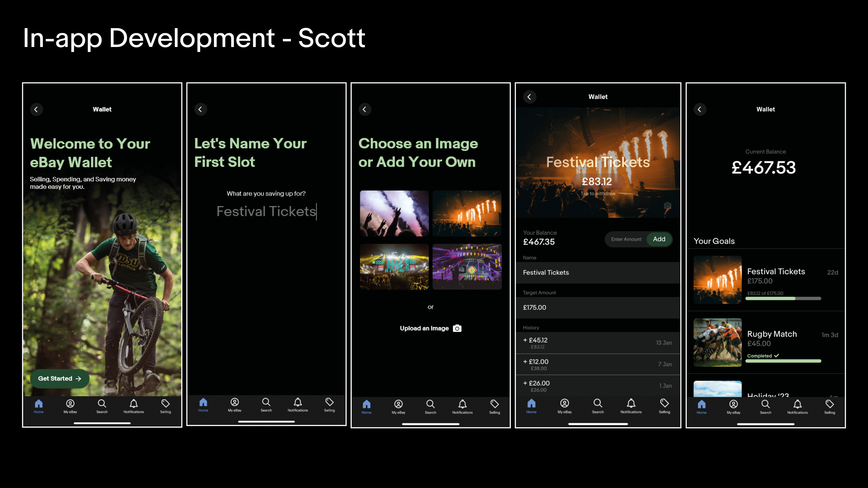Image resolution: width=868 pixels, height=488 pixels.
Task: Open the + £45.12 history entry
Action: (x=598, y=343)
